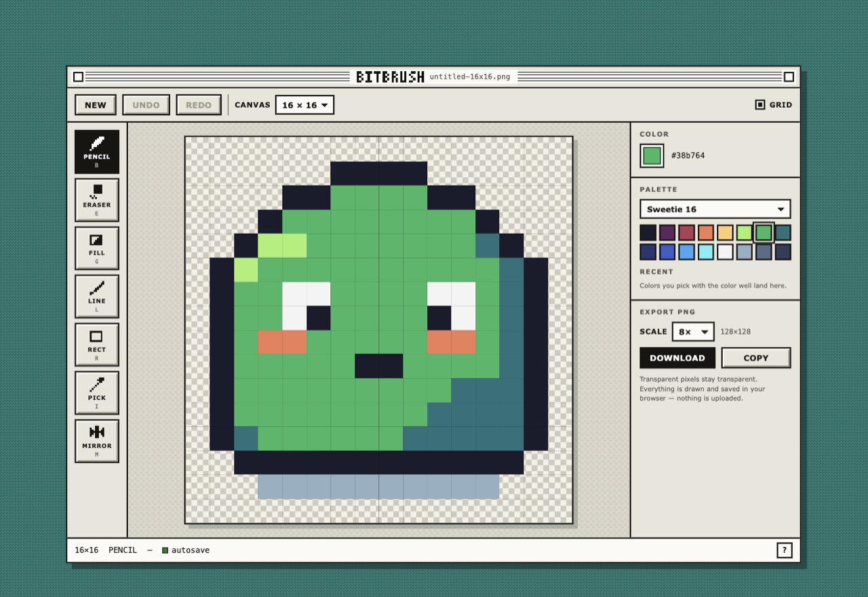Click the 16×16 status bar size
This screenshot has width=868, height=597.
[x=87, y=550]
